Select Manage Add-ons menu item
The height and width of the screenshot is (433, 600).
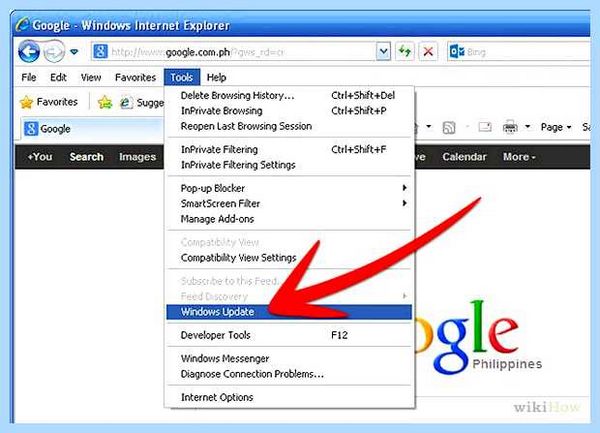(289, 219)
